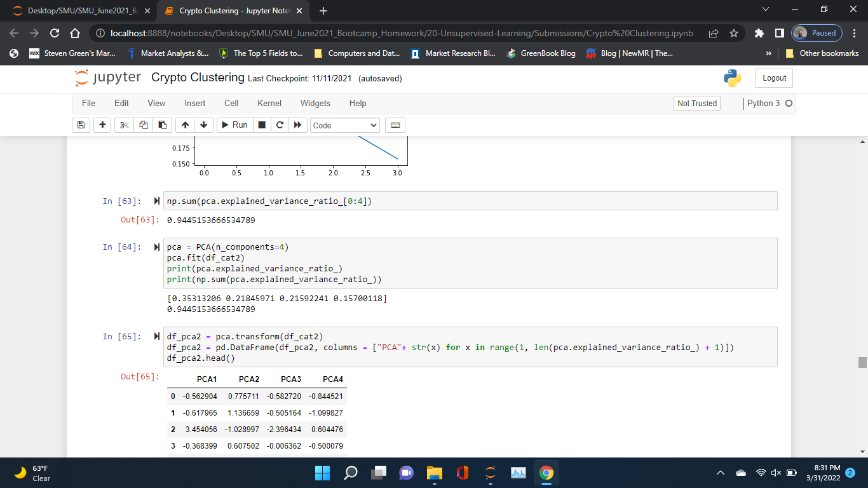Open the GreenBook Blog bookmark
The image size is (868, 488).
click(541, 53)
